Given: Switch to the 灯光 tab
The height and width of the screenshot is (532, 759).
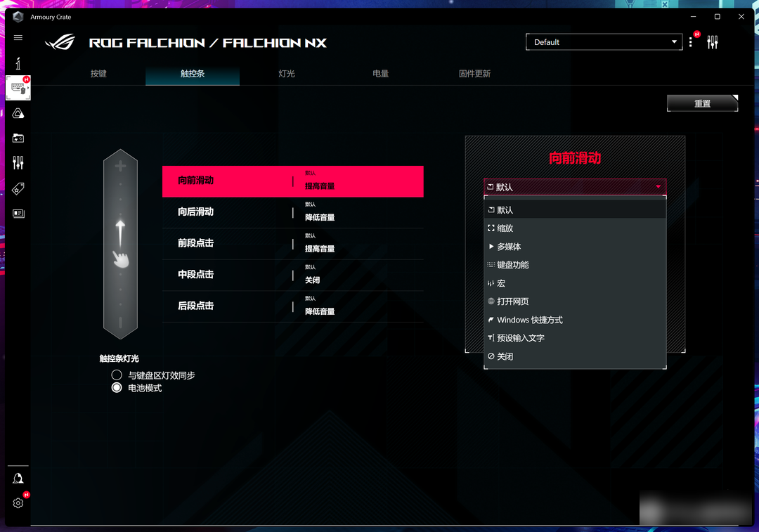Looking at the screenshot, I should [x=287, y=74].
